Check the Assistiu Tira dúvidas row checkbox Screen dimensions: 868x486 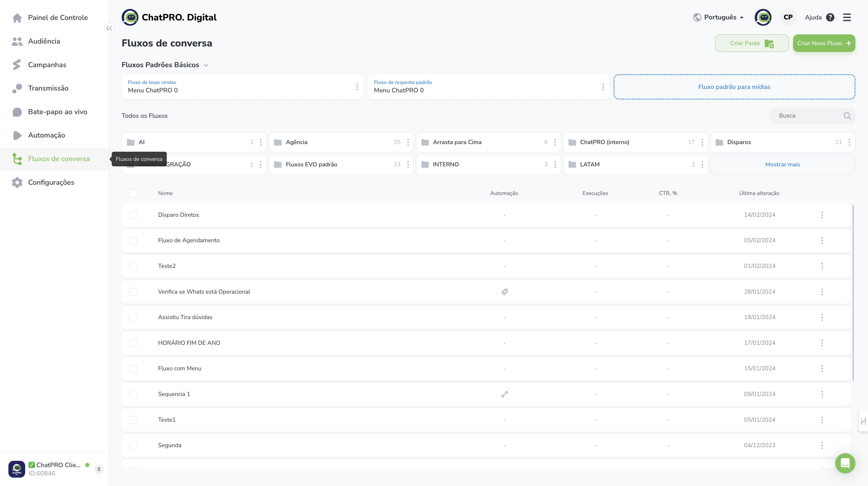[133, 317]
